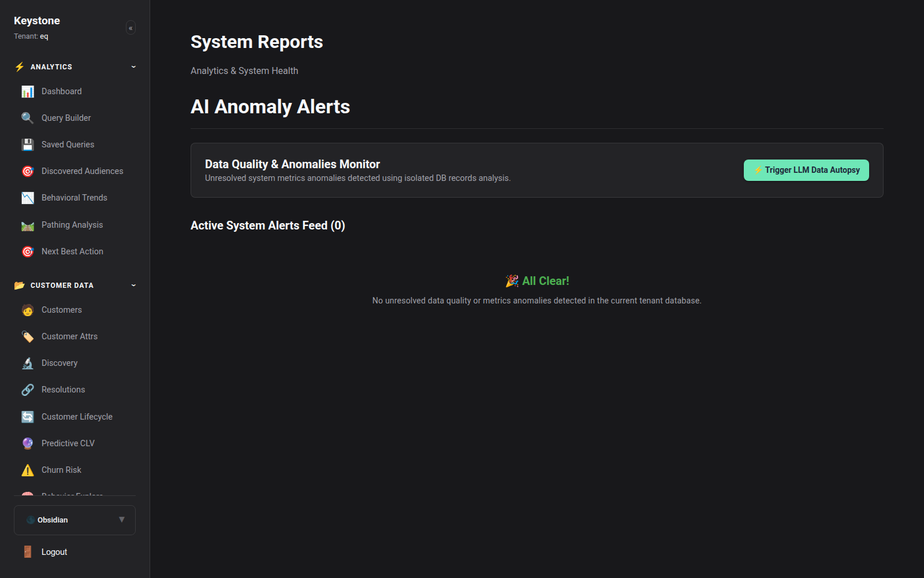The height and width of the screenshot is (578, 924).
Task: Click the Analytics lightning bolt icon
Action: pyautogui.click(x=20, y=66)
